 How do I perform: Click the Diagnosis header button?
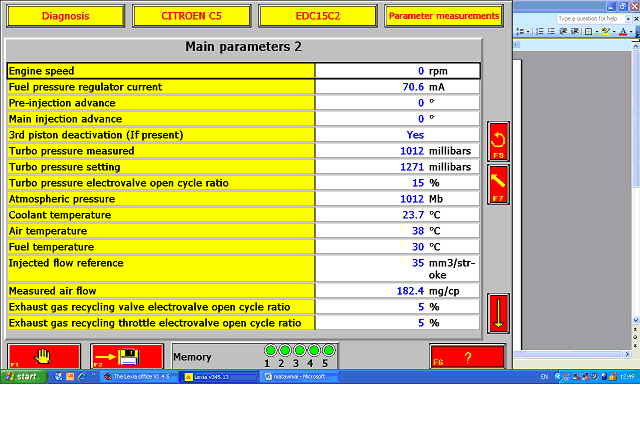point(65,16)
